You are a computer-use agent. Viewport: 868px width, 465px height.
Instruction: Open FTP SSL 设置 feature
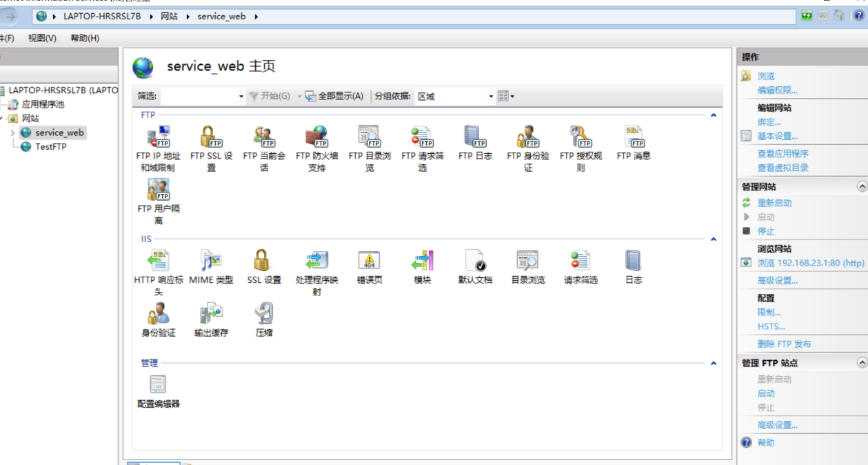coord(211,148)
